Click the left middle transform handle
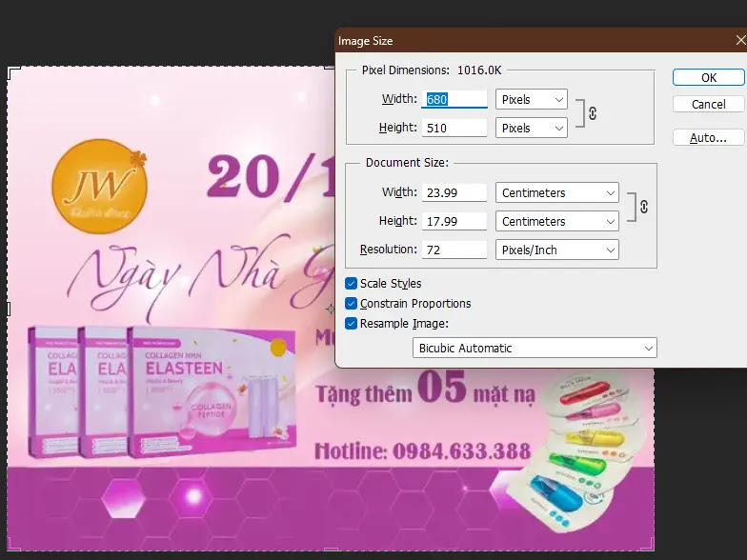This screenshot has width=747, height=560. [x=8, y=309]
